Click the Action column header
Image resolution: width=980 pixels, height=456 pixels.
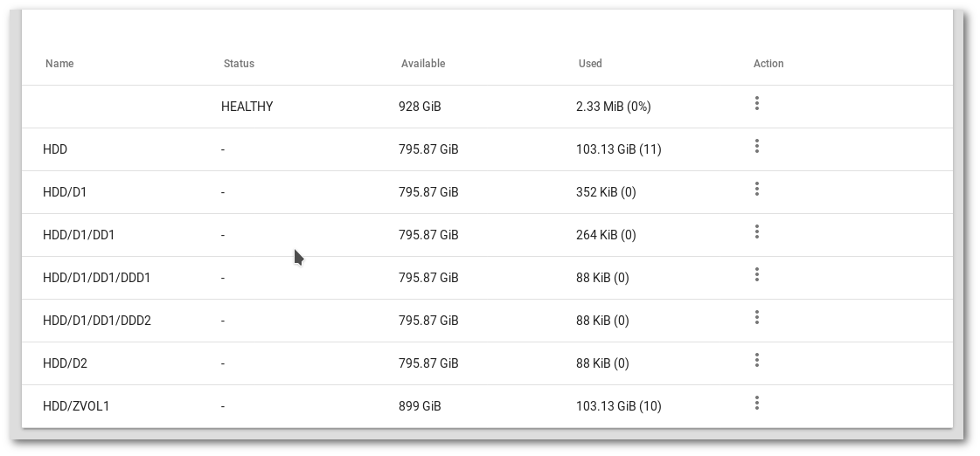(x=768, y=64)
